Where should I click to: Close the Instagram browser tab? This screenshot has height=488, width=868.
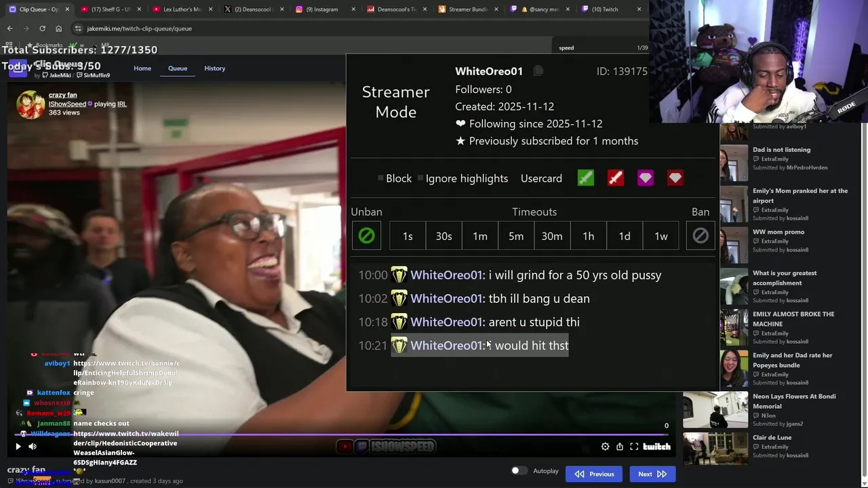coord(353,9)
